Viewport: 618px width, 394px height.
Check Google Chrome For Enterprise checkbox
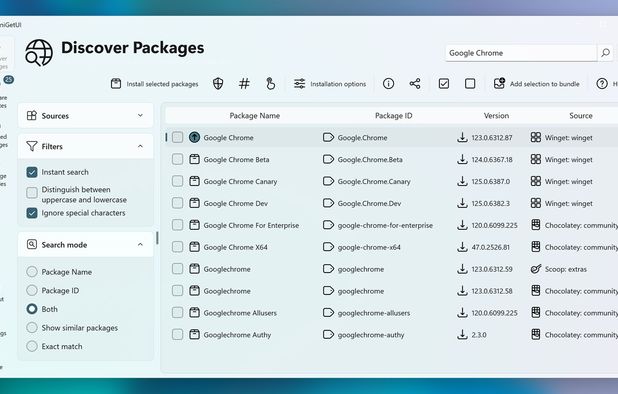point(177,225)
